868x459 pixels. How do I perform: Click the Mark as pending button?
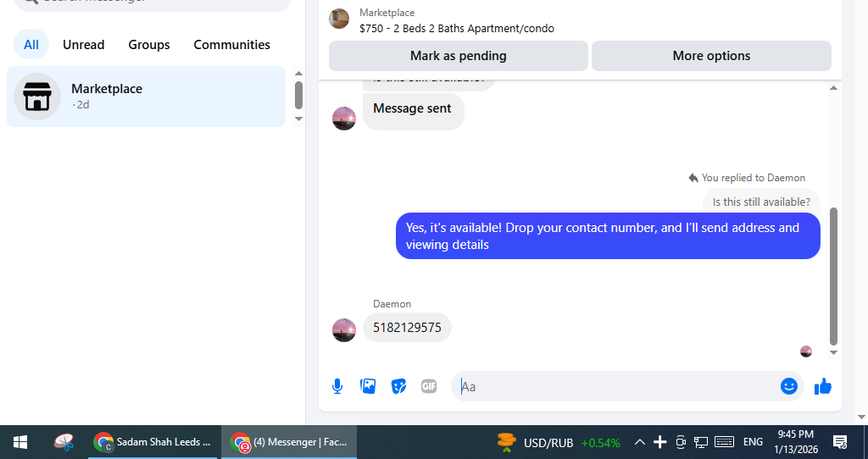459,56
